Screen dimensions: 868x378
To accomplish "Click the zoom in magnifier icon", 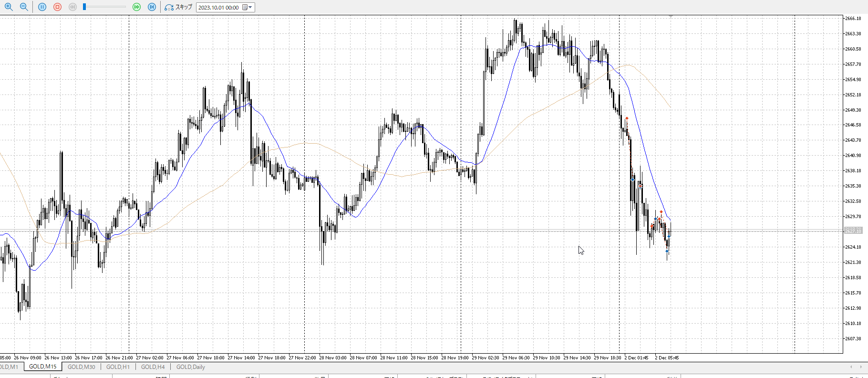I will coord(9,7).
